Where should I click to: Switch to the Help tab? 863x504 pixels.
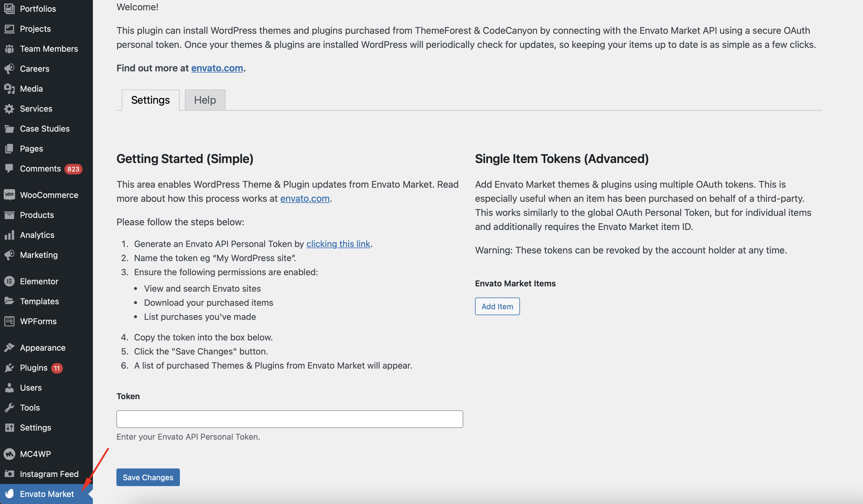click(205, 100)
